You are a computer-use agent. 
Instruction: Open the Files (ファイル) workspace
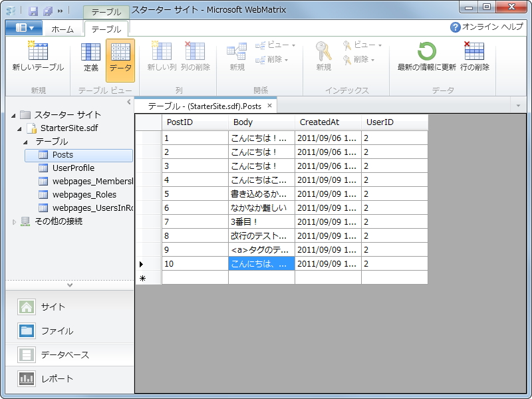[70, 331]
